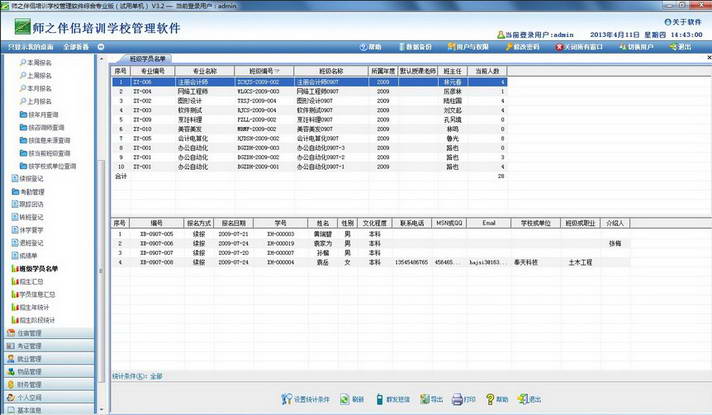Click the 切换用户 switch user icon
Image resolution: width=712 pixels, height=415 pixels.
point(623,47)
